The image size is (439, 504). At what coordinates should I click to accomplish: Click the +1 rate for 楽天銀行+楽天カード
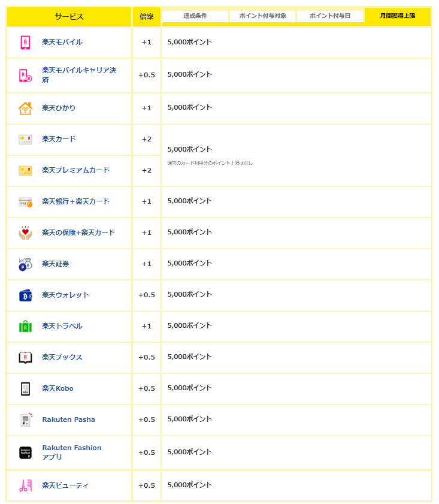[x=147, y=201]
